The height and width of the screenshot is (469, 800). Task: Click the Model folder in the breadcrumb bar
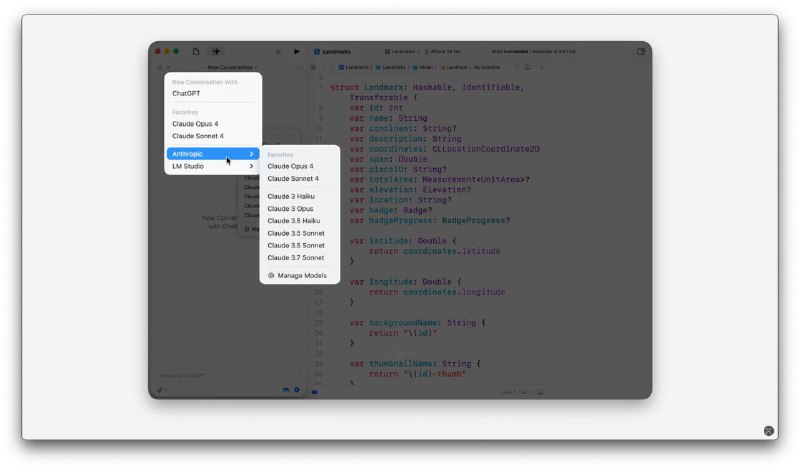[422, 67]
